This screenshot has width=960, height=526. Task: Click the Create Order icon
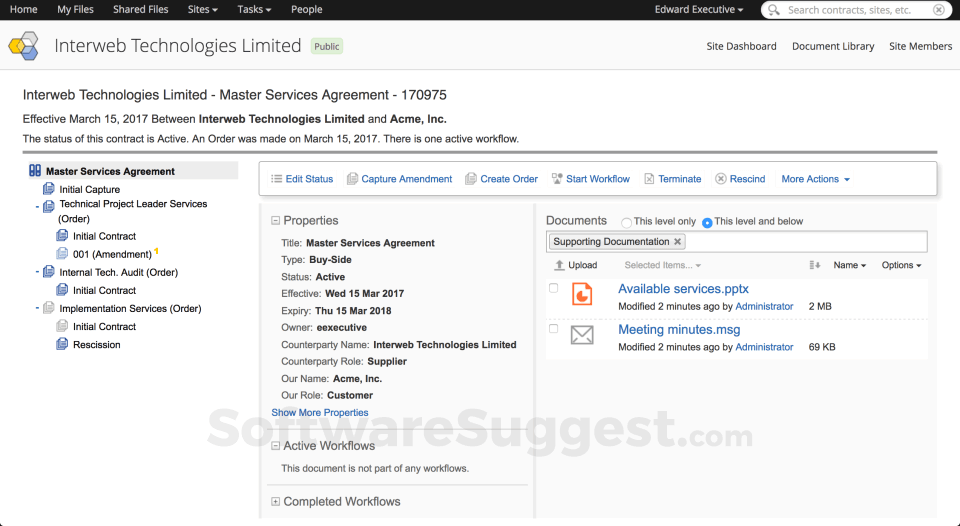470,179
